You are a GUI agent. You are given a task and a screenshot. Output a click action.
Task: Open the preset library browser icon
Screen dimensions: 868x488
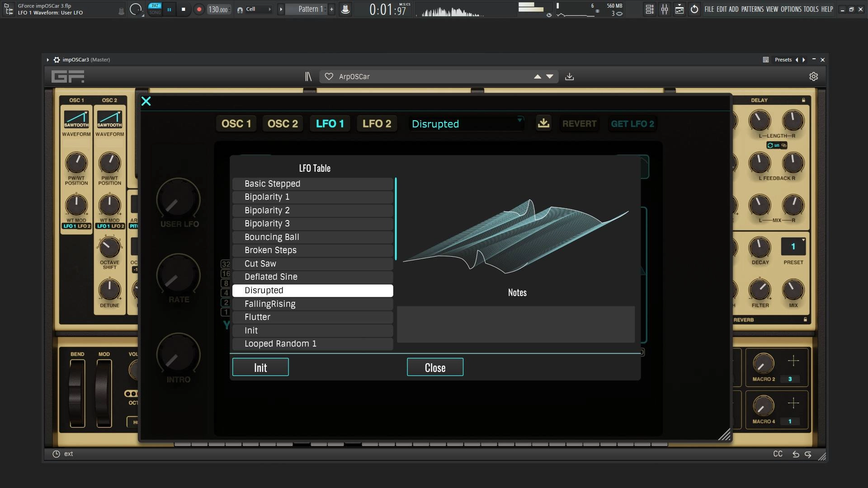[308, 77]
